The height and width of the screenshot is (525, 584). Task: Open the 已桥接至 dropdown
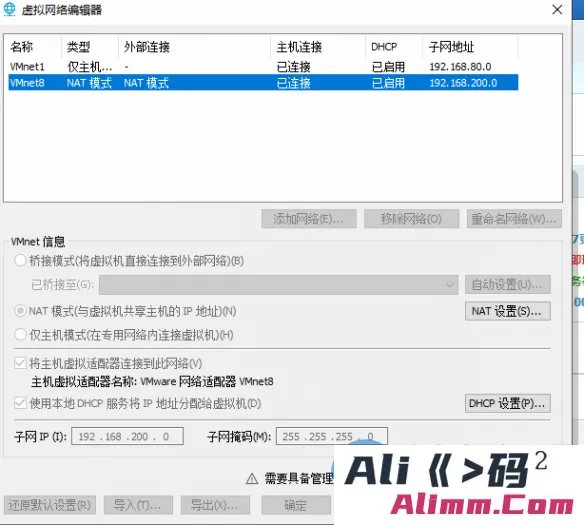pos(279,285)
